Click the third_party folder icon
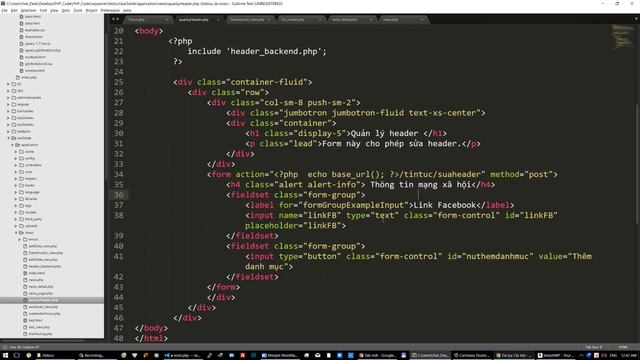The width and height of the screenshot is (640, 360). 21,219
